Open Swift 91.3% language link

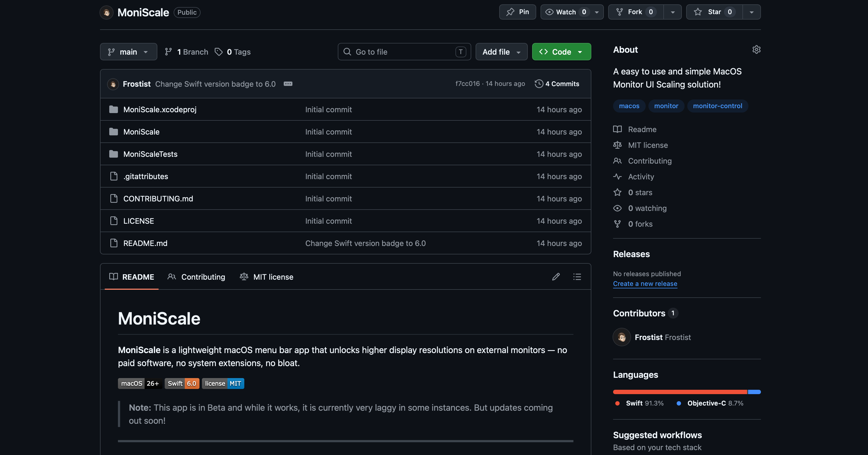(x=639, y=403)
